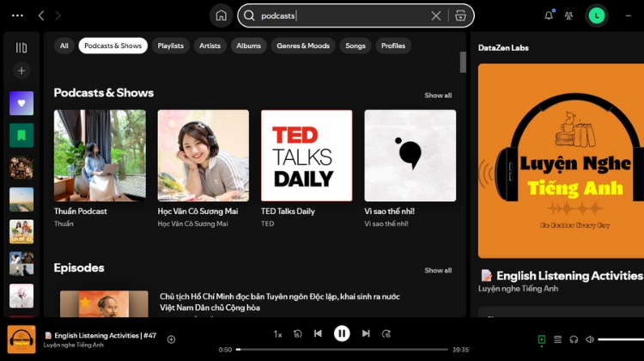Image resolution: width=644 pixels, height=361 pixels.
Task: Switch to Profiles filter
Action: (x=393, y=46)
